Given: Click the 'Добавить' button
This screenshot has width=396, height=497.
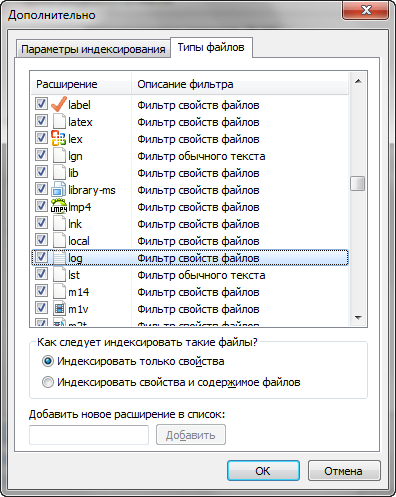Looking at the screenshot, I should pyautogui.click(x=191, y=435).
